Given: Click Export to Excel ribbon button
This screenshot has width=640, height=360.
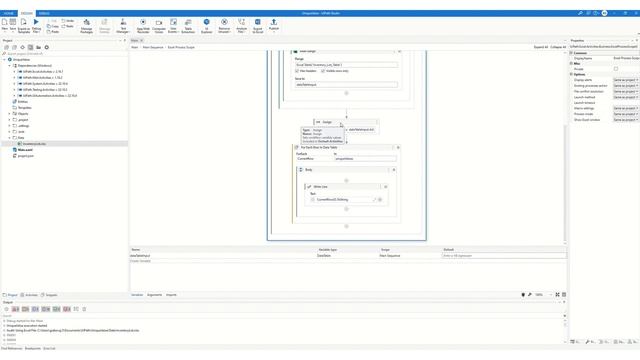Looking at the screenshot, I should pyautogui.click(x=258, y=26).
